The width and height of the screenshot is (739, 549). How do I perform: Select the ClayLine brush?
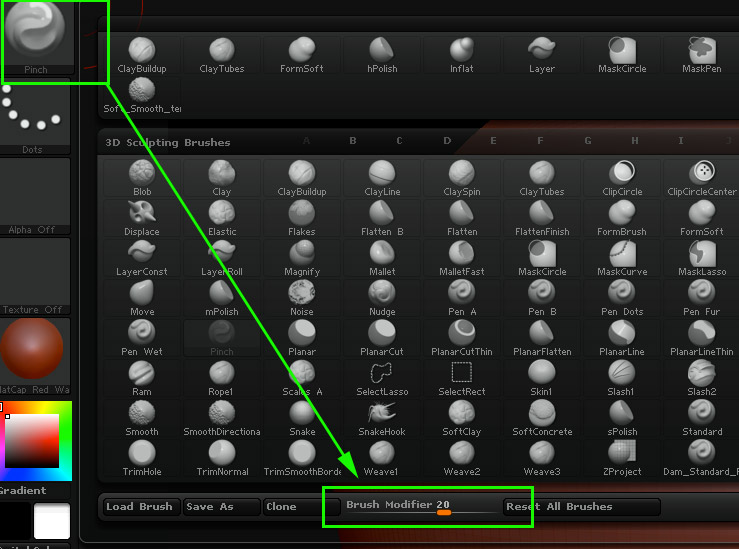382,178
